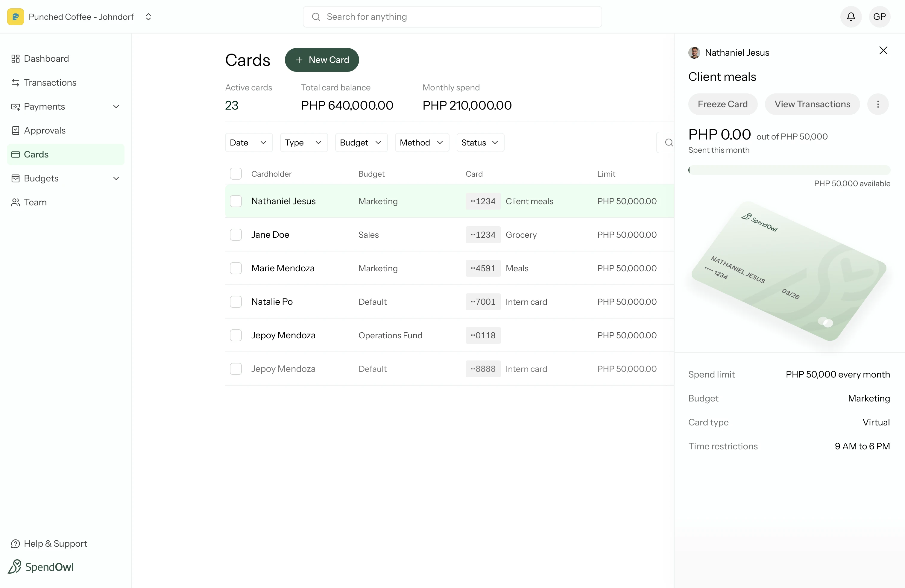Open the Status filter dropdown
Viewport: 905px width, 588px height.
[x=480, y=142]
